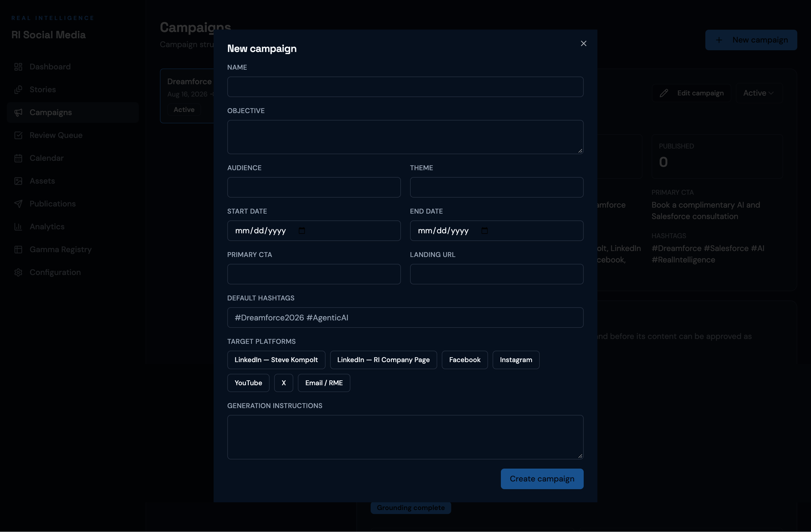Click the Start Date mm/dd/yyyy field
This screenshot has height=532, width=811.
314,231
